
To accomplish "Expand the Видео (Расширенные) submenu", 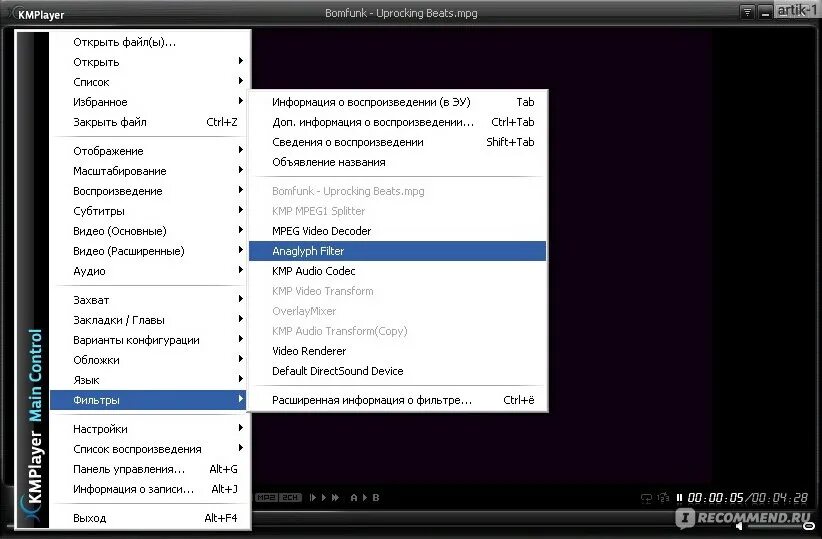I will pyautogui.click(x=150, y=251).
